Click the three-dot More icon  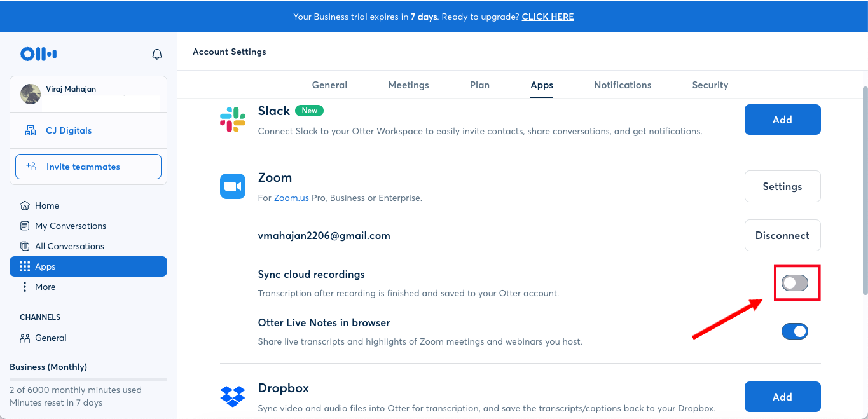click(x=25, y=287)
